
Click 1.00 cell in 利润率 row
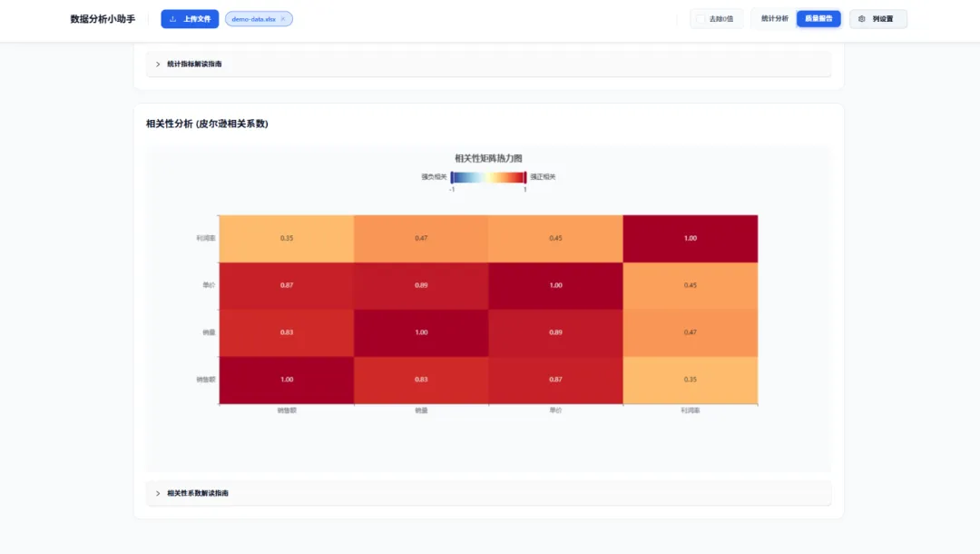pos(690,238)
